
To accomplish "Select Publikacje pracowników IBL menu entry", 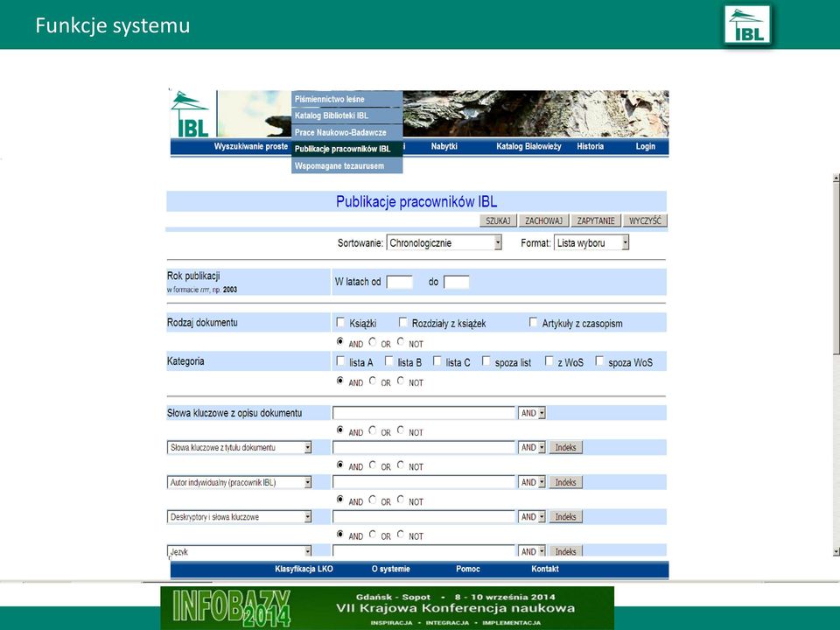I will pyautogui.click(x=347, y=149).
